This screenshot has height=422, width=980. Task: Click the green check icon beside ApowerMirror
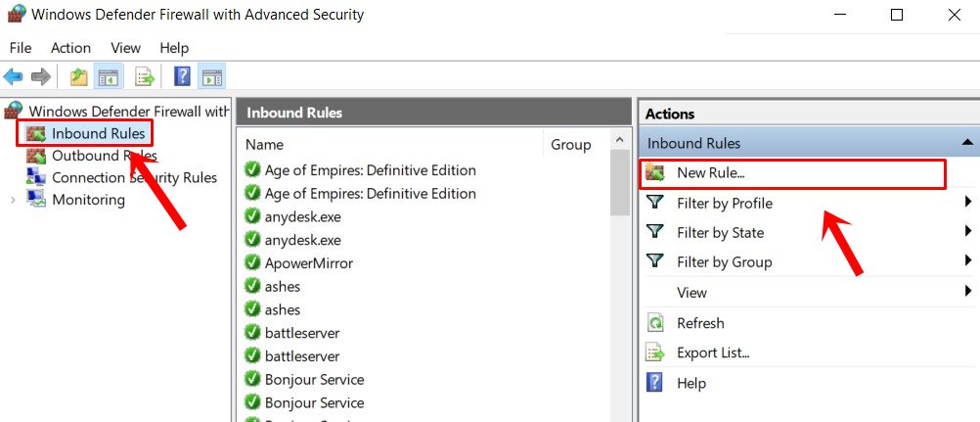point(252,263)
